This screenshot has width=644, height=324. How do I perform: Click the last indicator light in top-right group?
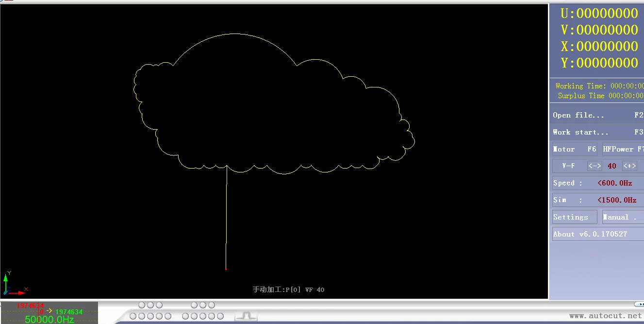[x=212, y=305]
